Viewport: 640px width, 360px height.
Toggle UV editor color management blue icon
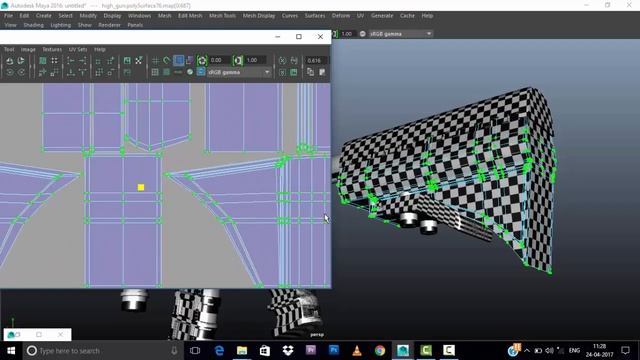coord(201,72)
